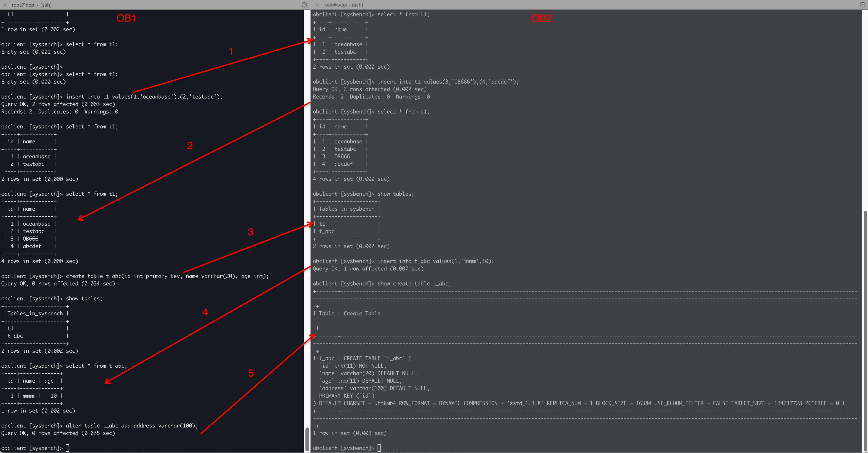Click "select * from t_abc;" command in left pane
Screen dimensions: 868x453
pos(96,366)
